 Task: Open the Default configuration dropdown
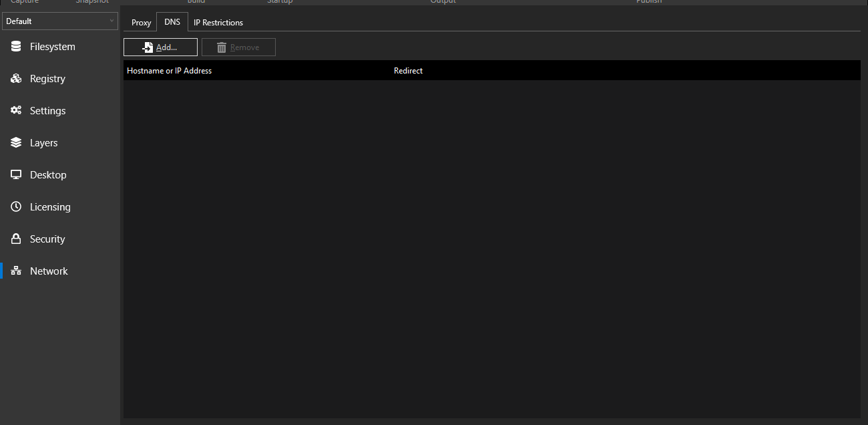110,21
